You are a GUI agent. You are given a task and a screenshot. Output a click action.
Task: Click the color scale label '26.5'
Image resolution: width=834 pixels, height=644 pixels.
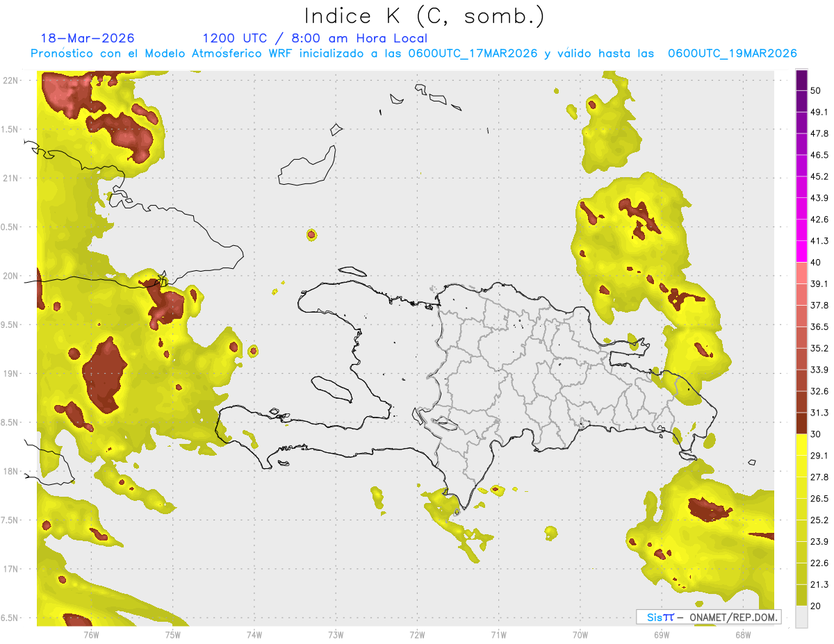tap(820, 499)
